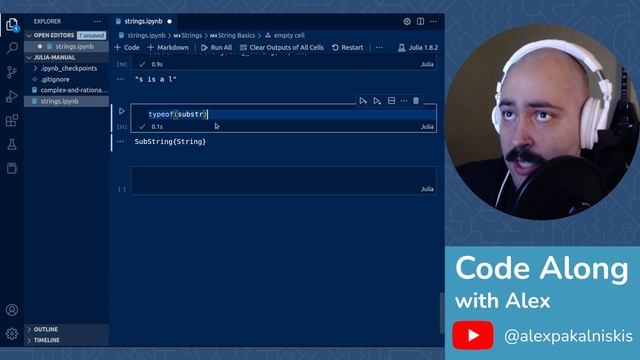Click Julia language label in the empty cell
Screen dimensions: 640x360
coord(427,189)
